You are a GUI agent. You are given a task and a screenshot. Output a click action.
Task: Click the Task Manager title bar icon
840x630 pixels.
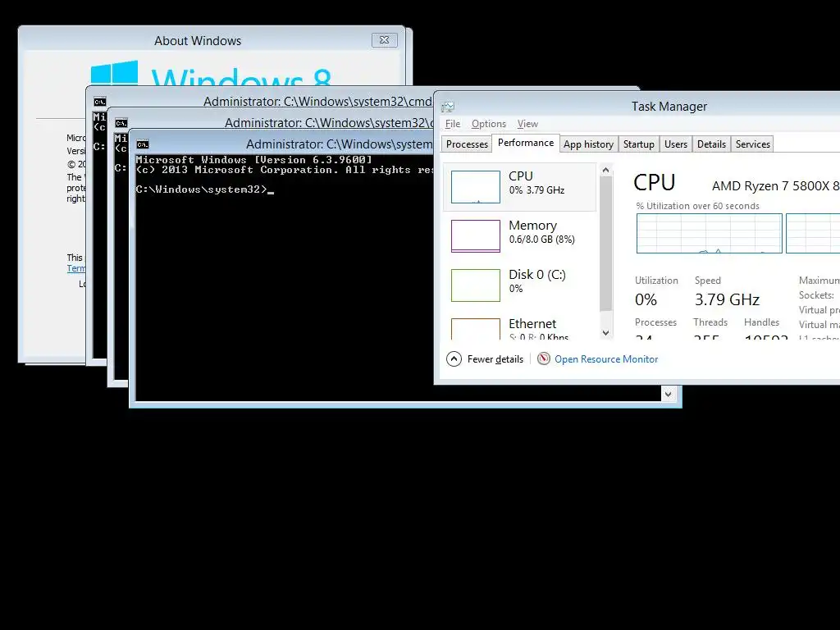(448, 107)
